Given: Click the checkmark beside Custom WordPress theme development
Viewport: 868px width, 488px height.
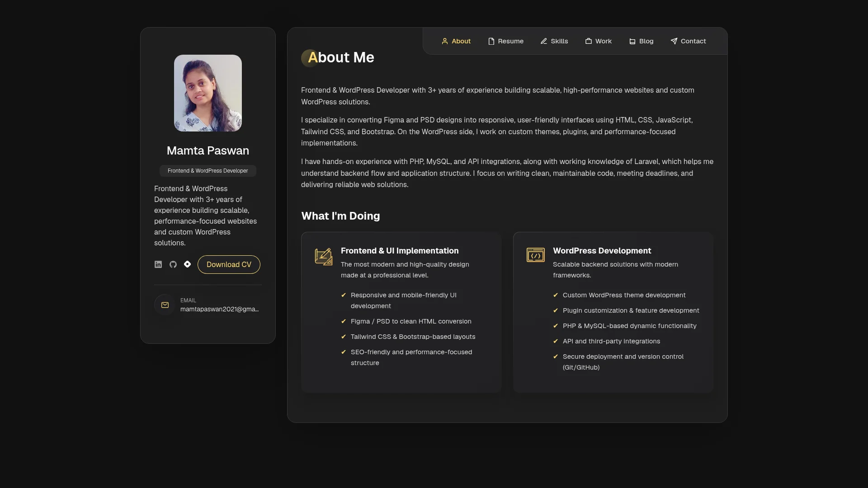Looking at the screenshot, I should (556, 295).
